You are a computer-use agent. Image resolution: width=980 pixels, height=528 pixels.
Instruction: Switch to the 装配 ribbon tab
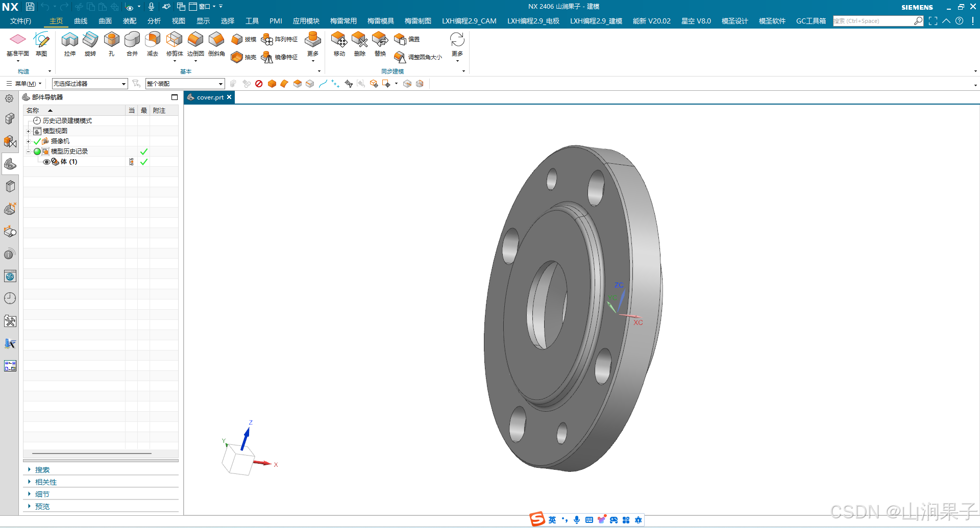(x=130, y=21)
